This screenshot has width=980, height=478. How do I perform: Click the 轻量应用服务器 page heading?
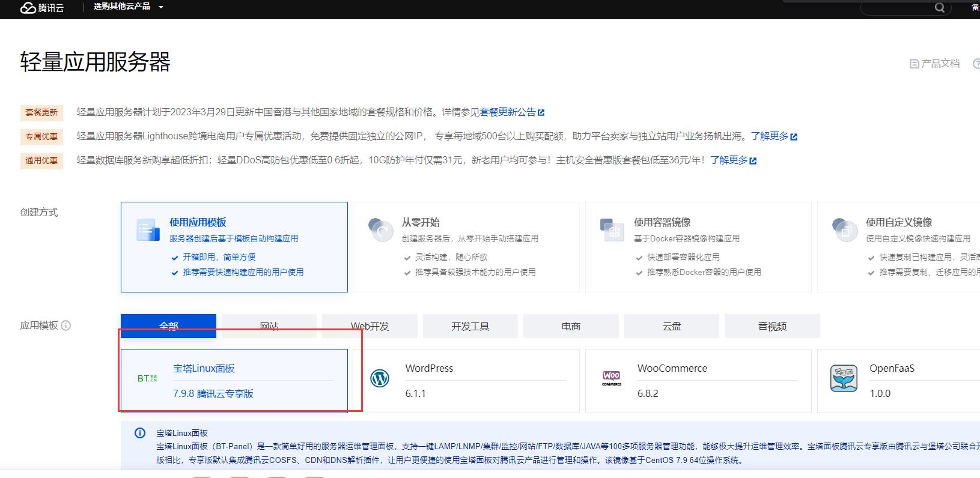click(x=96, y=62)
